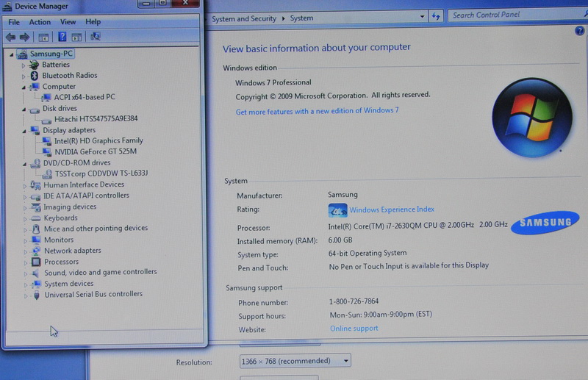
Task: Click Get more features with new edition link
Action: click(x=317, y=111)
